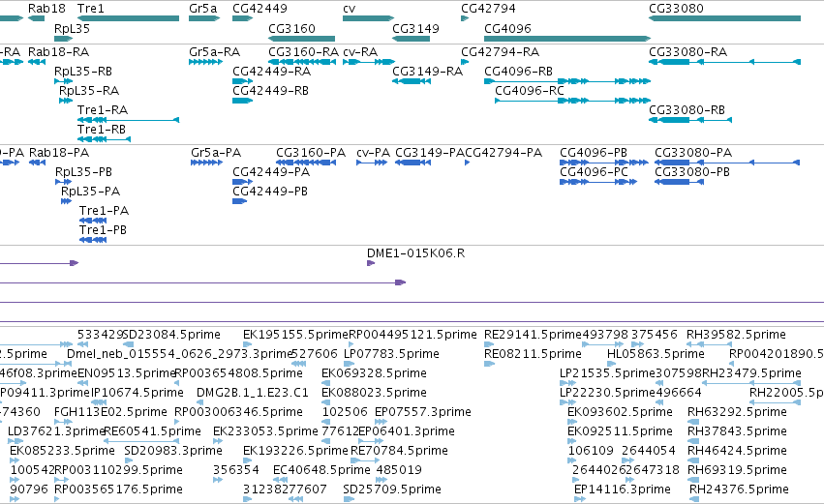
Task: Select the EP07557.3prime EST label
Action: point(423,413)
